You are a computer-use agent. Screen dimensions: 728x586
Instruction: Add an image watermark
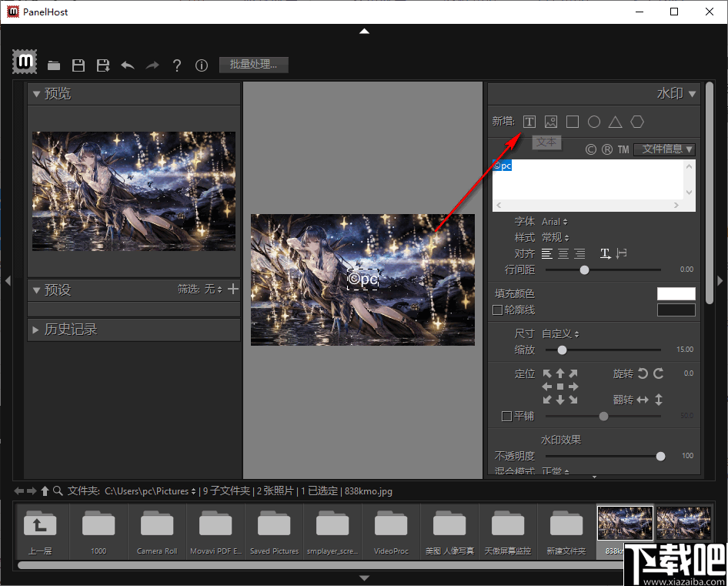click(x=551, y=122)
